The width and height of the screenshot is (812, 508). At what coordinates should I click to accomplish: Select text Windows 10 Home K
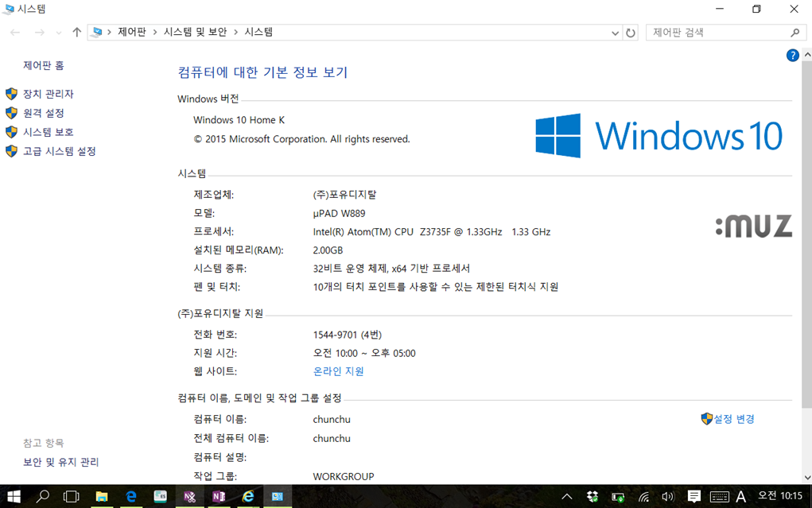tap(239, 120)
